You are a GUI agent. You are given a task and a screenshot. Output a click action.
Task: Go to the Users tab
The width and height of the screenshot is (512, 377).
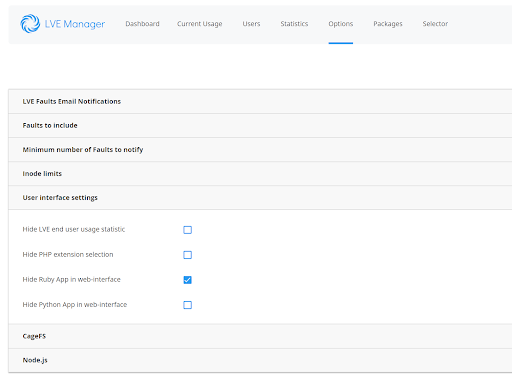[x=251, y=24]
